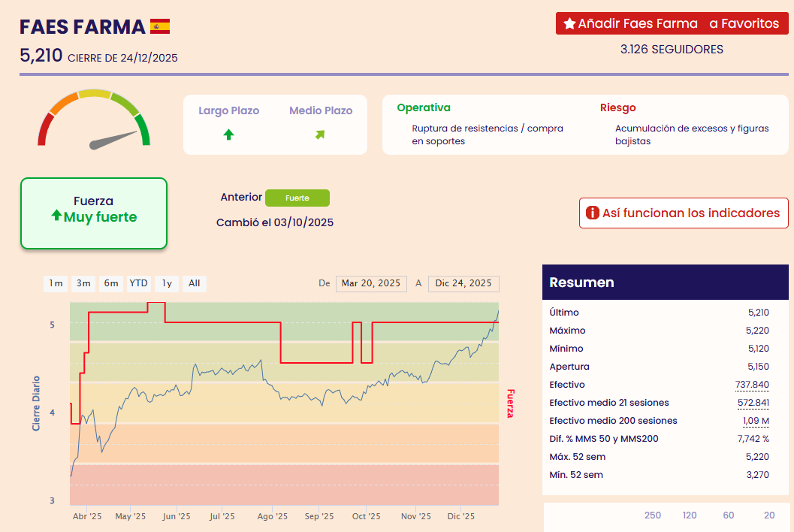Click the Spanish flag icon beside Faes Farma
This screenshot has height=532, width=794.
tap(160, 27)
